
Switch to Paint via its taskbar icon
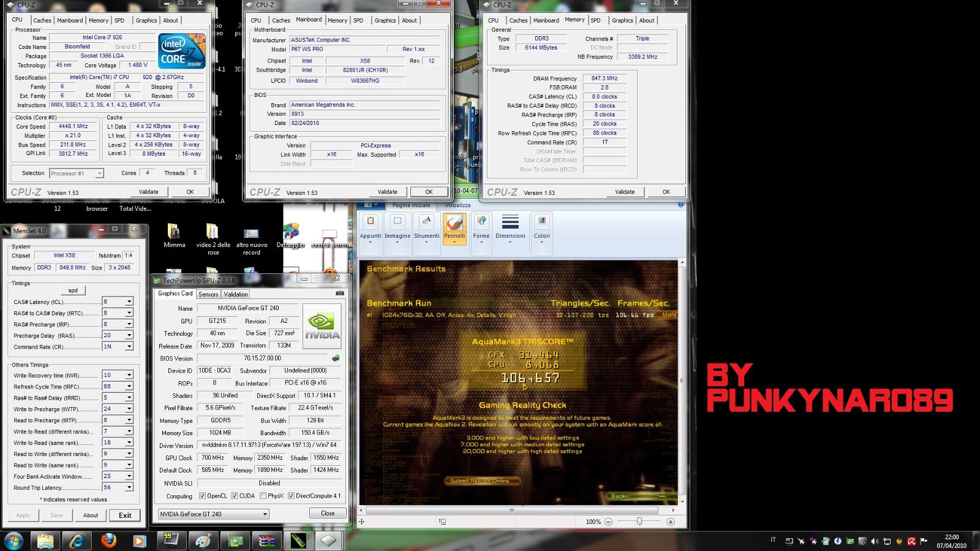(203, 541)
